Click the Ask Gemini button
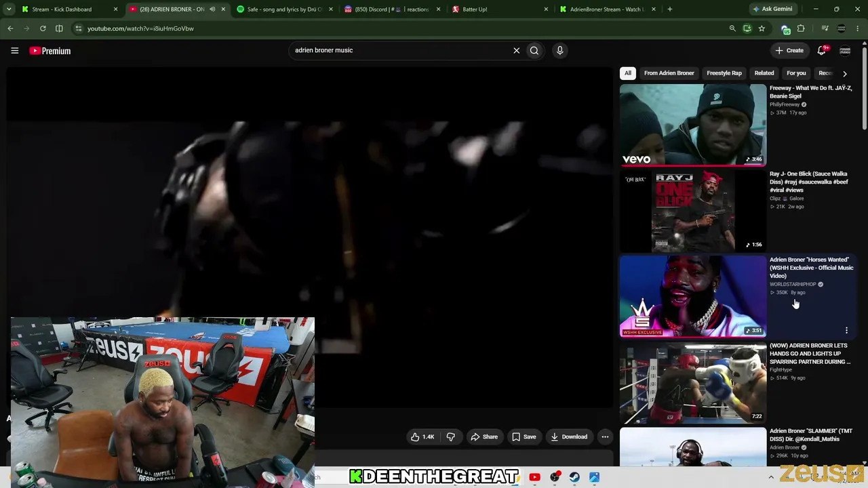The height and width of the screenshot is (488, 868). 772,9
